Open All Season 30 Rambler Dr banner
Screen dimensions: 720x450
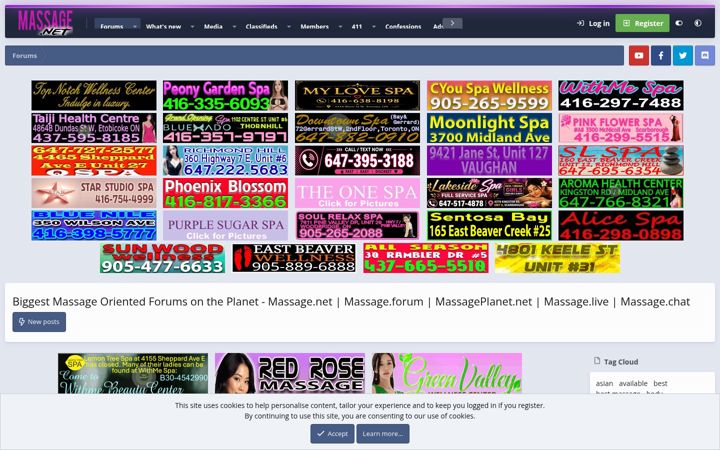[x=426, y=258]
